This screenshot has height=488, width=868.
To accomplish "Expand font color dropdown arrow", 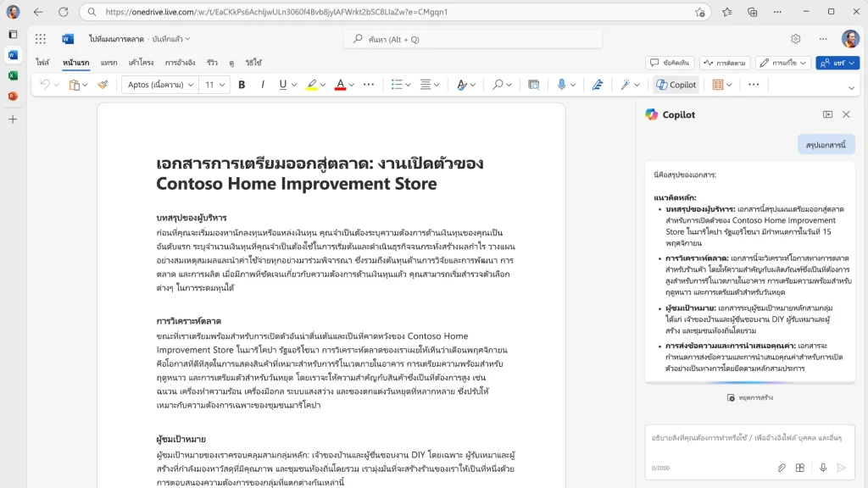I will 352,86.
